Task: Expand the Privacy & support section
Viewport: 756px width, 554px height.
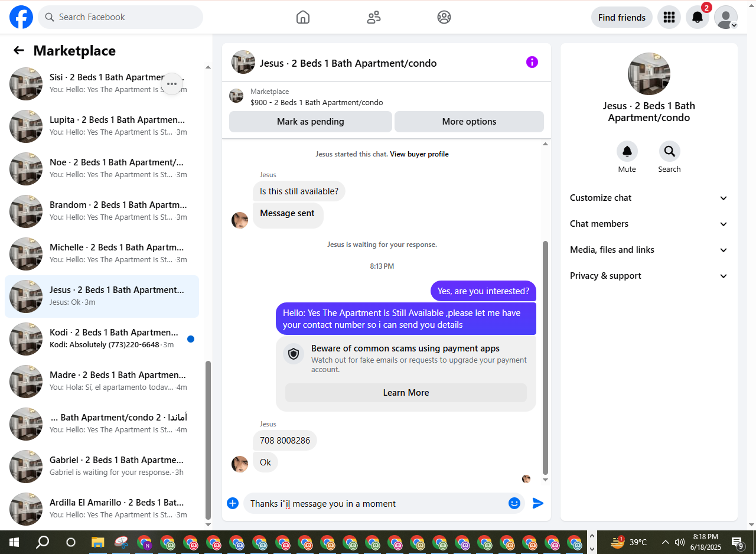Action: [x=649, y=276]
